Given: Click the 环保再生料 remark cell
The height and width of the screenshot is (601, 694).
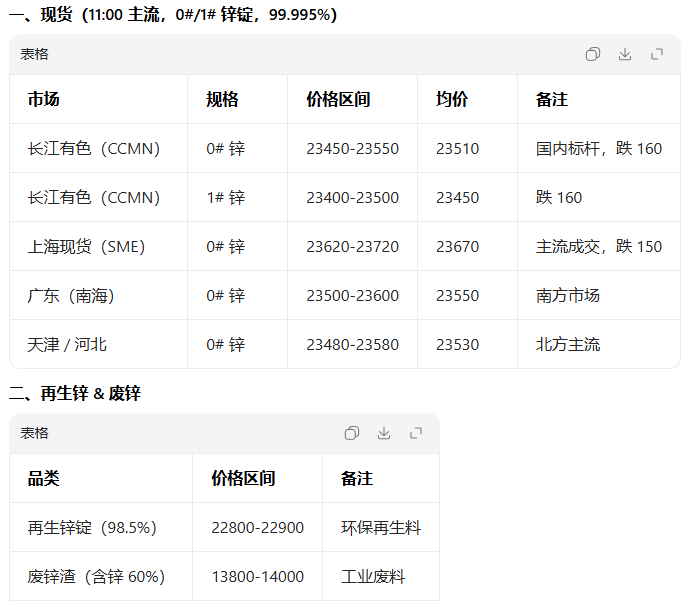Looking at the screenshot, I should click(381, 527).
